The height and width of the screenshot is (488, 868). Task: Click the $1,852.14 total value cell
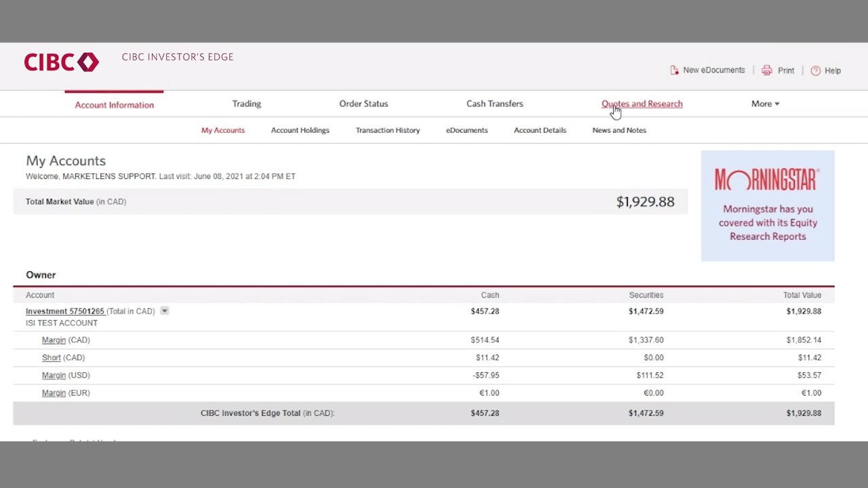click(804, 340)
